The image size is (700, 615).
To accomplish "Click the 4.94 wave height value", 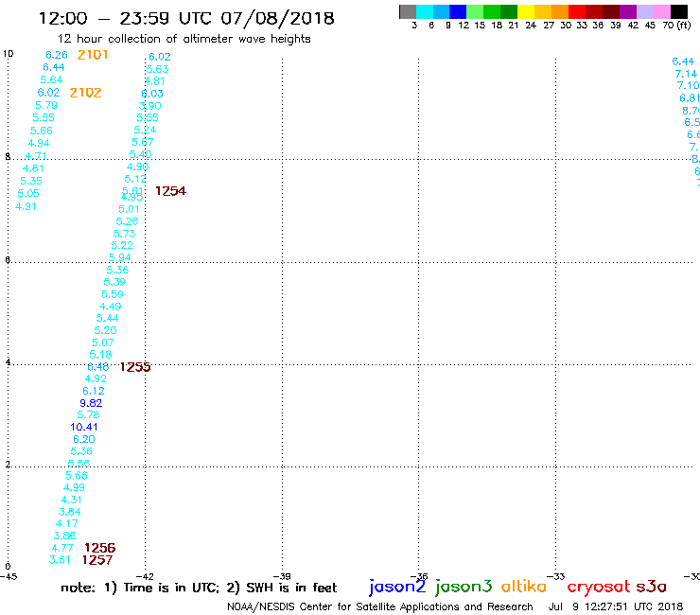I will [x=39, y=144].
